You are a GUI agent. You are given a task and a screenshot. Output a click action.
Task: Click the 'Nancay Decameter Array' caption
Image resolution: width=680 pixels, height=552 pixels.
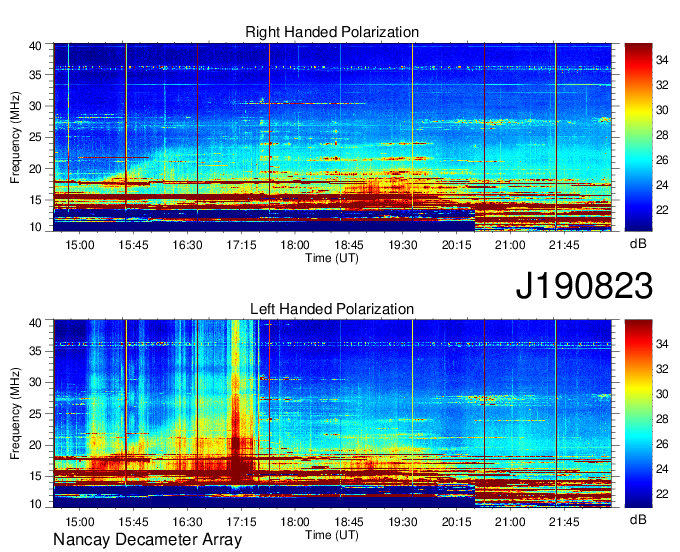(x=147, y=540)
